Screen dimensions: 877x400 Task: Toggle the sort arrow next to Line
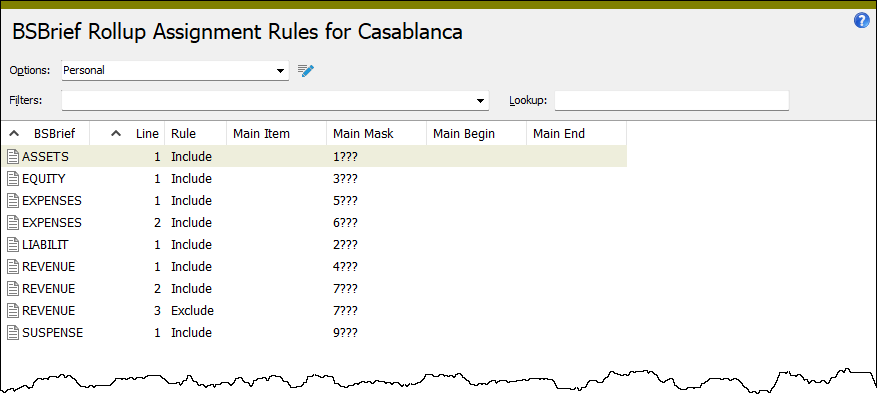click(116, 134)
